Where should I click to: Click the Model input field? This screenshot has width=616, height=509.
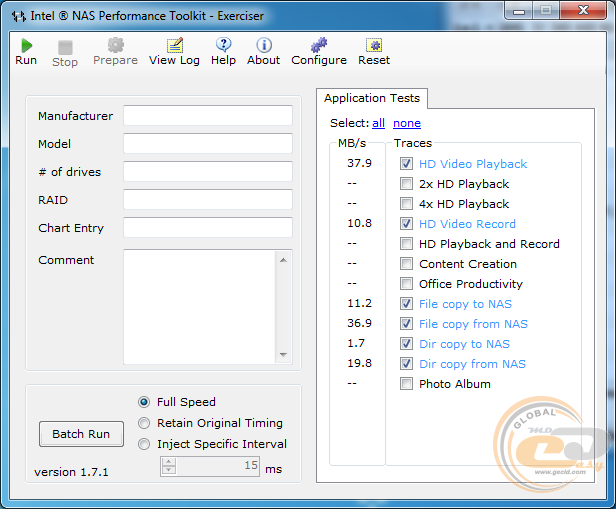pos(208,143)
